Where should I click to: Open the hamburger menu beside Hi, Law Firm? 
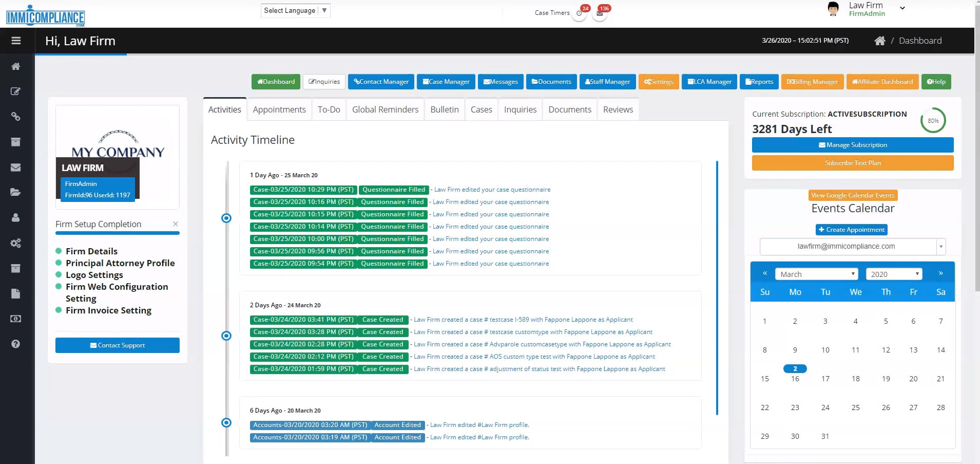16,40
